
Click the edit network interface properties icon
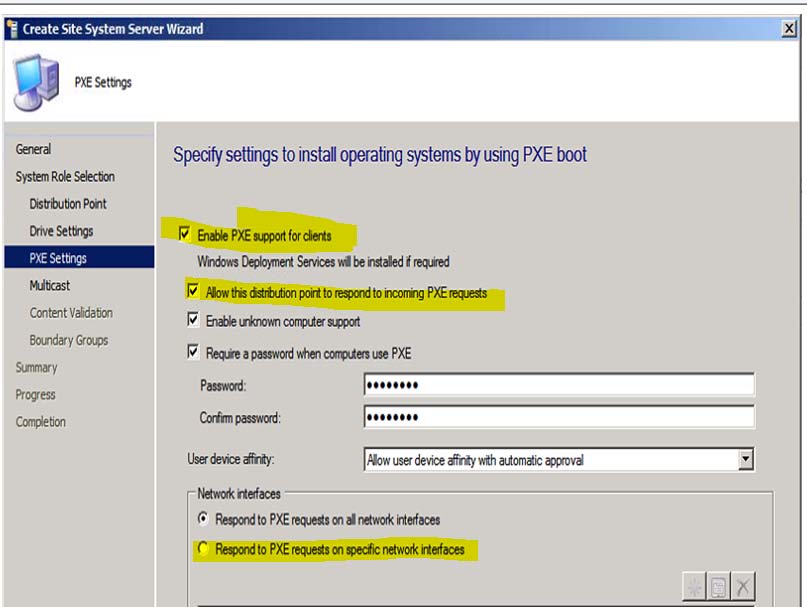tap(718, 586)
